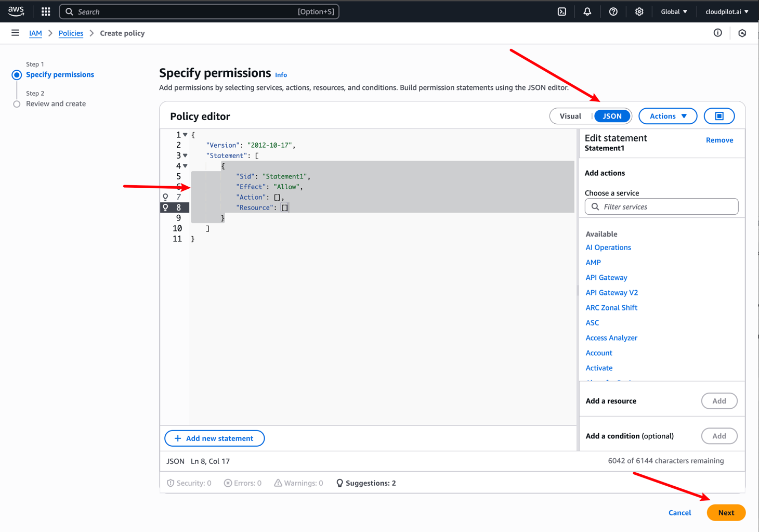
Task: Open the notifications bell
Action: [587, 11]
